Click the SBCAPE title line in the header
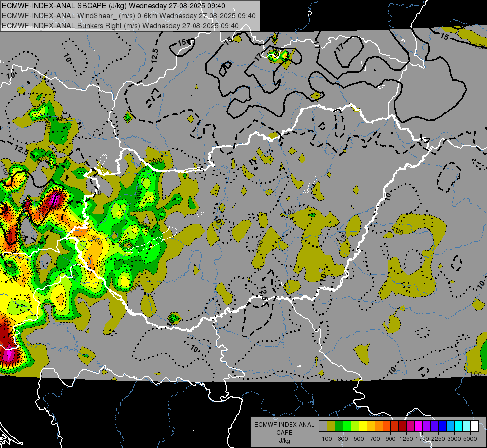The width and height of the screenshot is (487, 448). (114, 6)
